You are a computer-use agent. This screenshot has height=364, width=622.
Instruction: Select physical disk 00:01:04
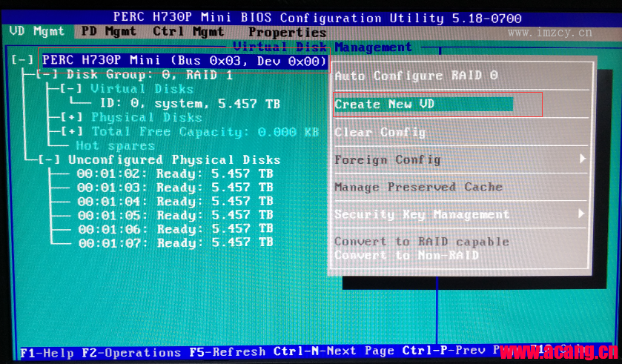point(175,202)
